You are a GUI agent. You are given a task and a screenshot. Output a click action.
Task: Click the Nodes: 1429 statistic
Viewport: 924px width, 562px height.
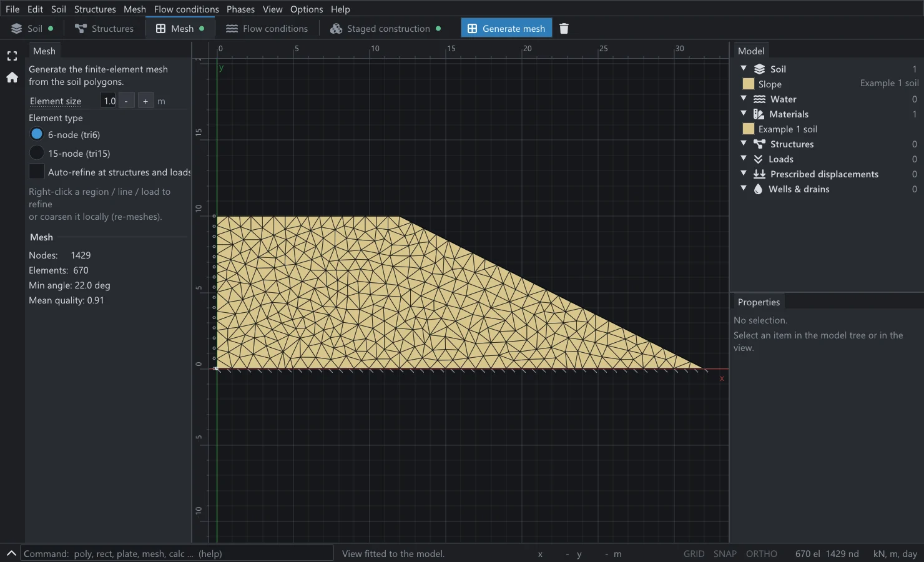60,255
